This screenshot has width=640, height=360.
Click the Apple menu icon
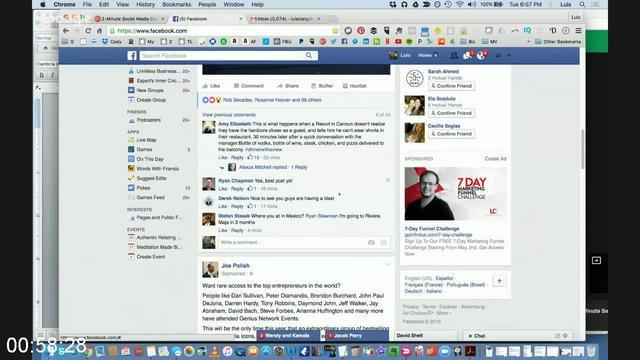pos(43,4)
